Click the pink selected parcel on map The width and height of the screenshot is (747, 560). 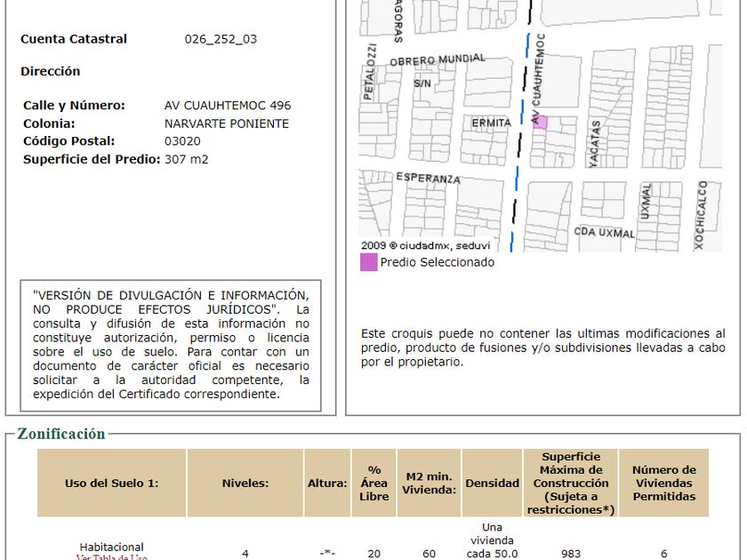541,122
